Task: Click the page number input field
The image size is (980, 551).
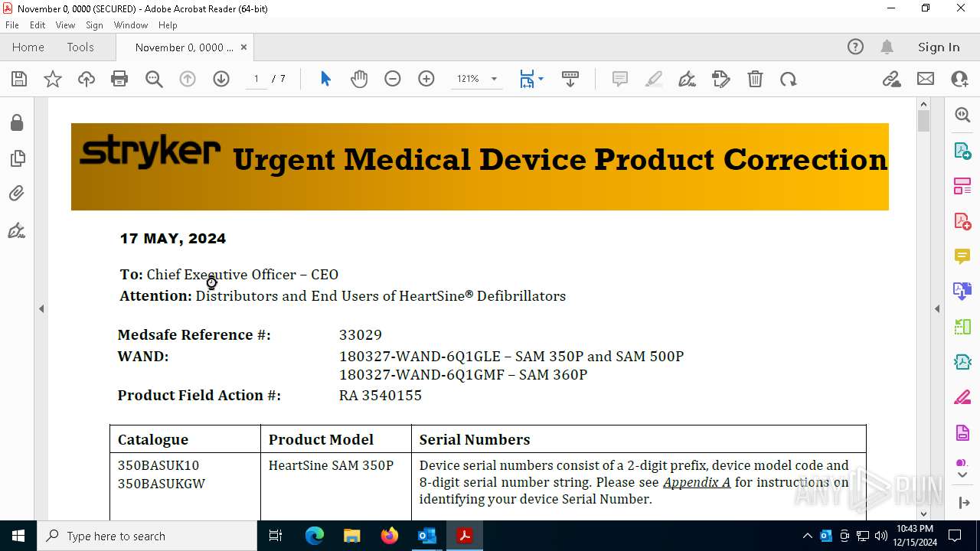Action: coord(256,79)
